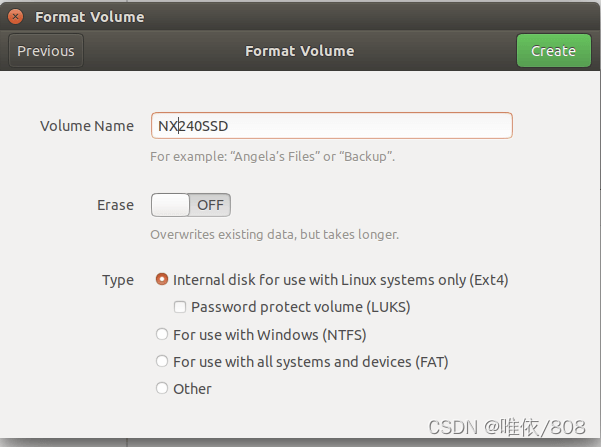
Task: Select the FAT radio circle
Action: (162, 361)
